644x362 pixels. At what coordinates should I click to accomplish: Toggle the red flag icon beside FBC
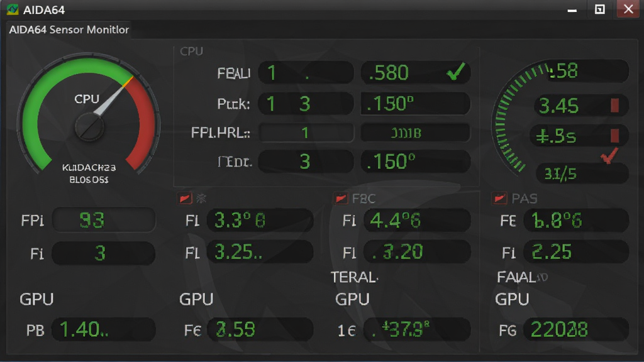[340, 199]
